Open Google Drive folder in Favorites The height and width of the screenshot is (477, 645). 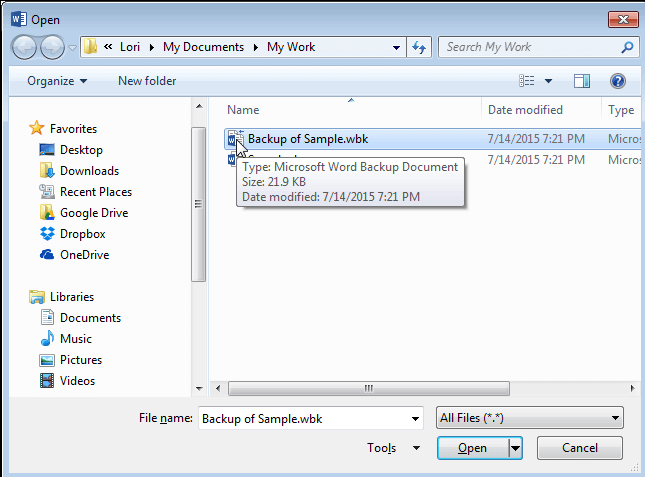(x=93, y=212)
